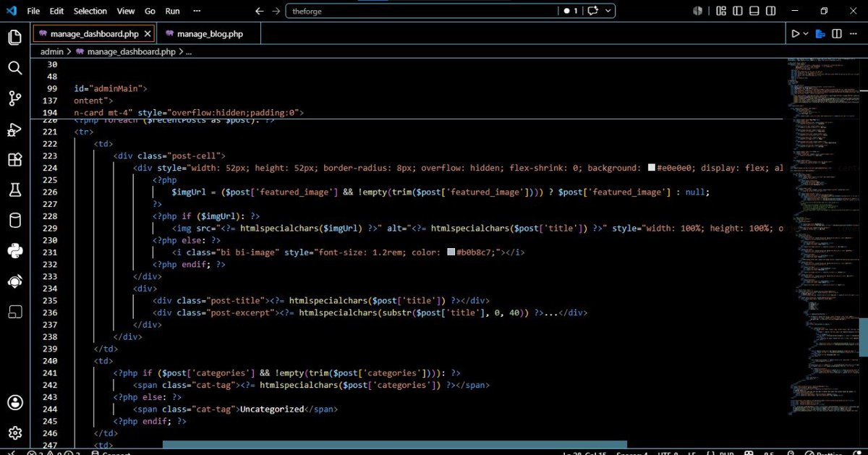Open the headset-shaped assistant view
This screenshot has height=455, width=868.
click(x=14, y=281)
